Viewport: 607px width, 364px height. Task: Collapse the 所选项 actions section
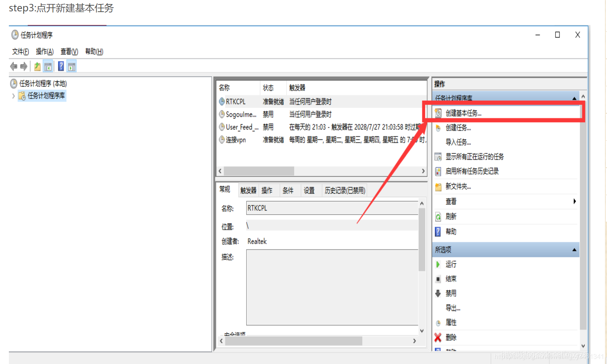click(574, 250)
